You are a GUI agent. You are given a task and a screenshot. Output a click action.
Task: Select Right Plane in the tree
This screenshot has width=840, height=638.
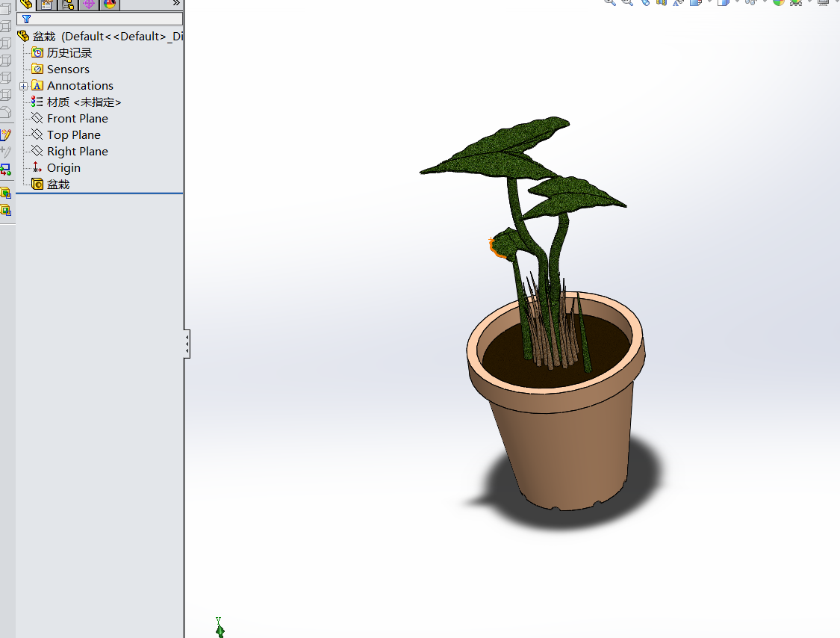click(x=69, y=151)
